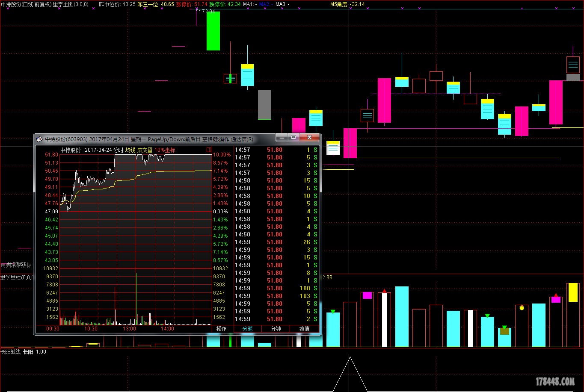The image size is (584, 392).
Task: Click the 72.94 high price label
Action: [208, 12]
